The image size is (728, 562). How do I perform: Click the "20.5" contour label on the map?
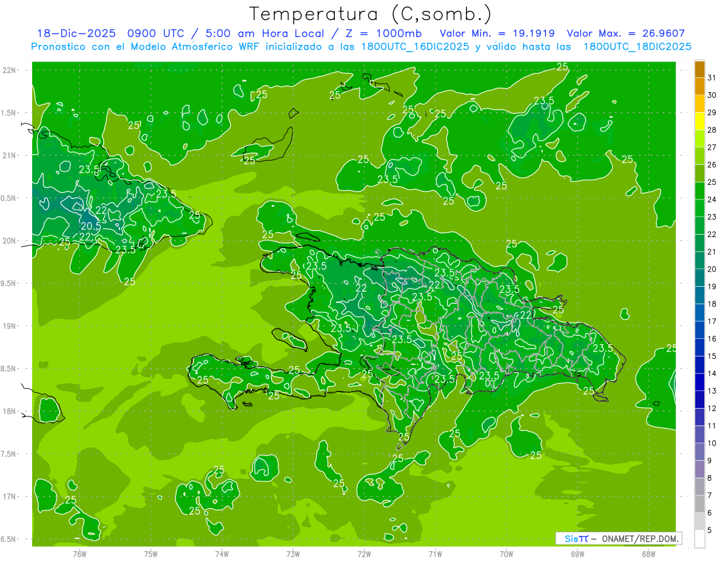point(90,226)
